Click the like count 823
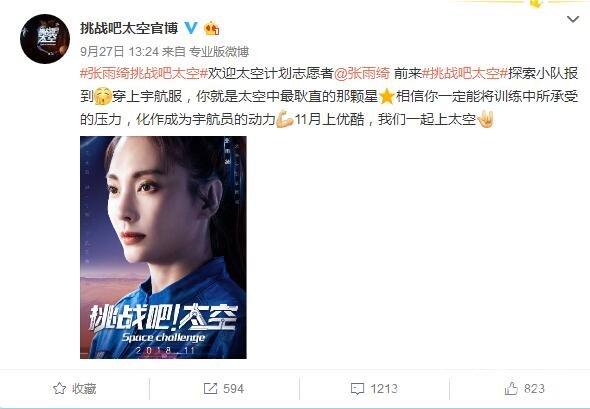This screenshot has width=590, height=409. point(534,389)
